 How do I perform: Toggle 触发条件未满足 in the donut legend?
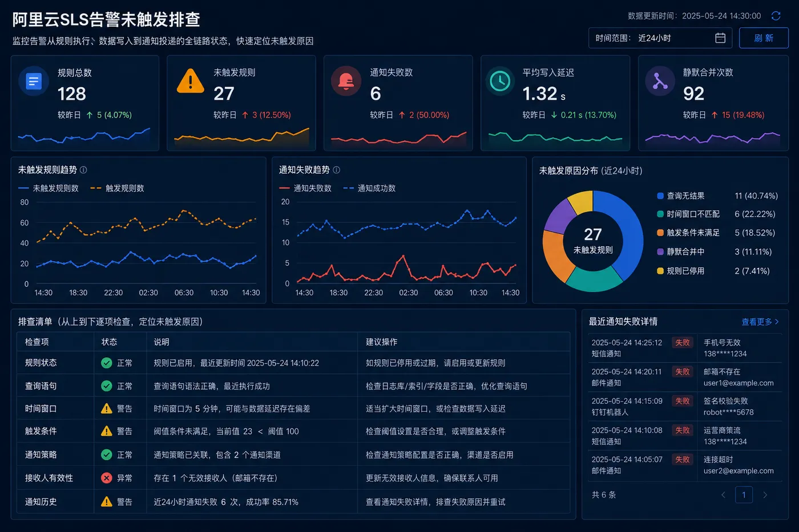(688, 233)
